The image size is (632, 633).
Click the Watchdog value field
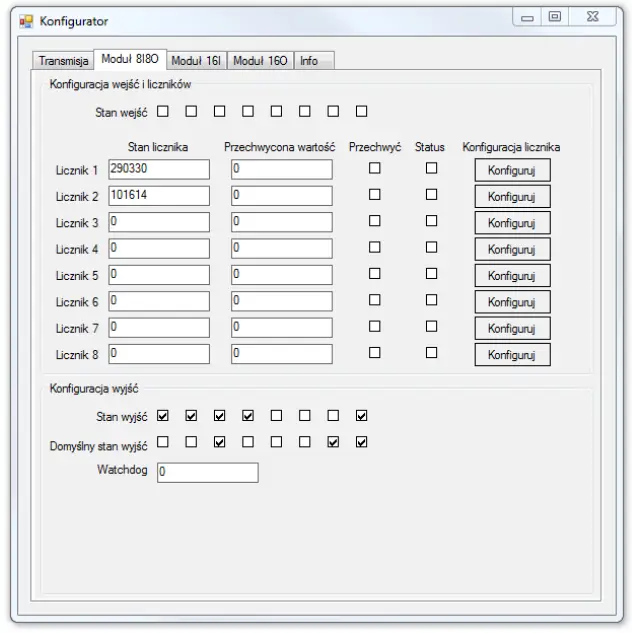pyautogui.click(x=208, y=473)
